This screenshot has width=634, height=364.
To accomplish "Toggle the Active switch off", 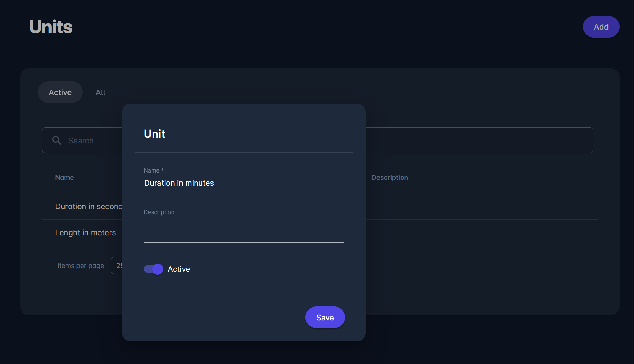I will [153, 269].
